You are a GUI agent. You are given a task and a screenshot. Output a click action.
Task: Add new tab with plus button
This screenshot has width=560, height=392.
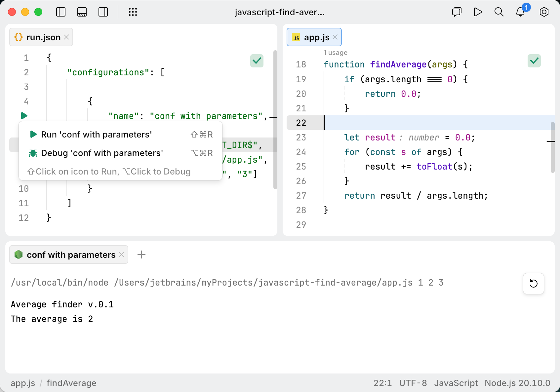pyautogui.click(x=141, y=255)
